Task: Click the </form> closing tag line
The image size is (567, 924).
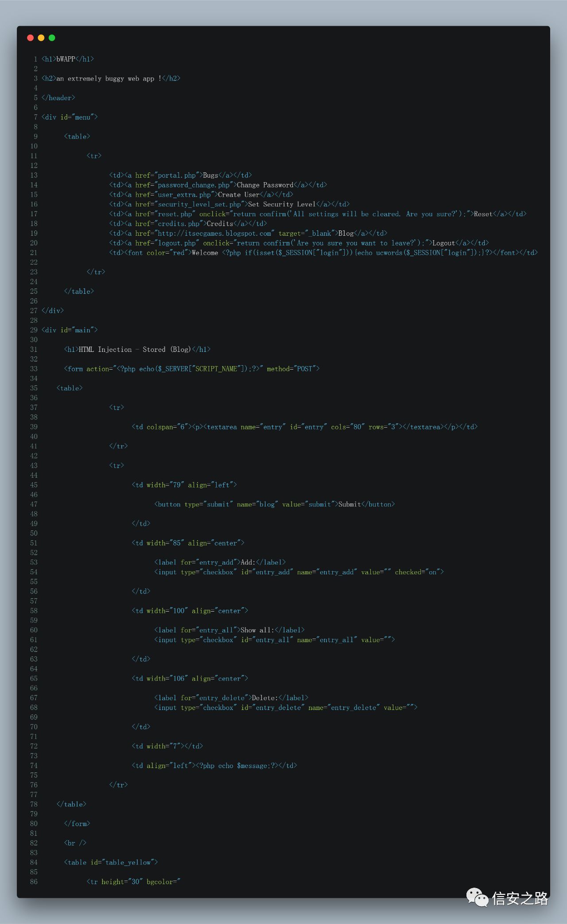Action: [77, 824]
